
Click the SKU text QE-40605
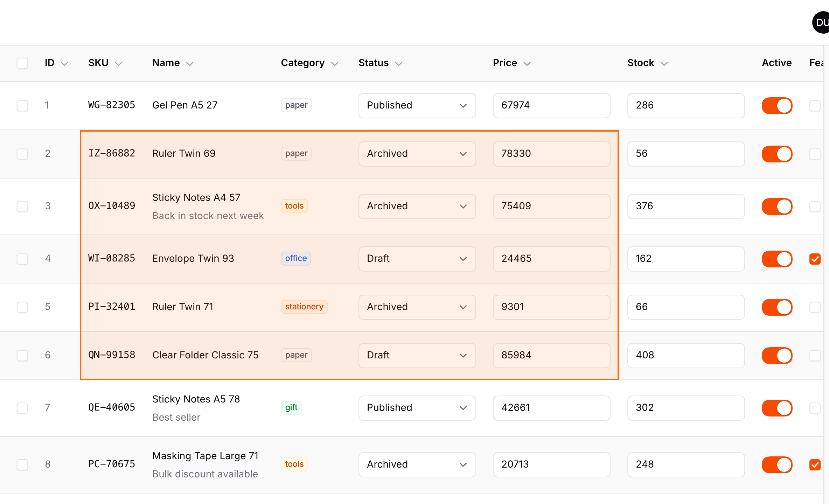click(112, 407)
